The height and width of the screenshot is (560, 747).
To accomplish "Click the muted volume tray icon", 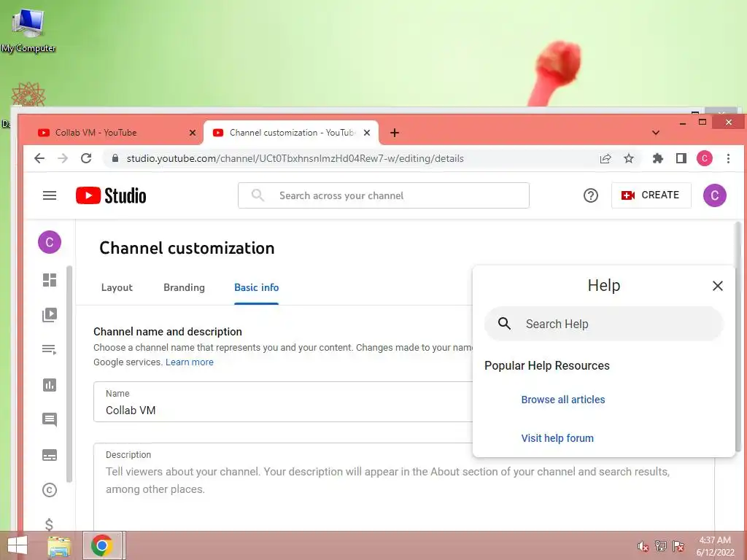I will 643,546.
